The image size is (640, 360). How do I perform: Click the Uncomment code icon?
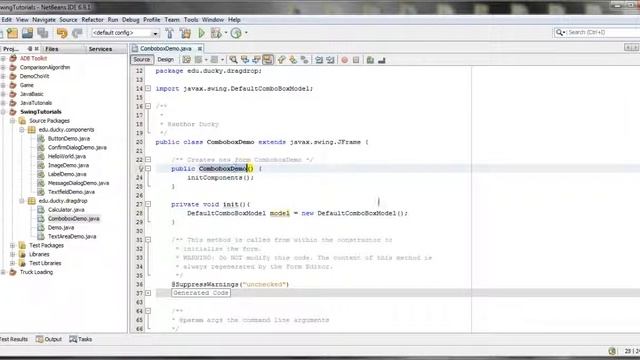(382, 60)
